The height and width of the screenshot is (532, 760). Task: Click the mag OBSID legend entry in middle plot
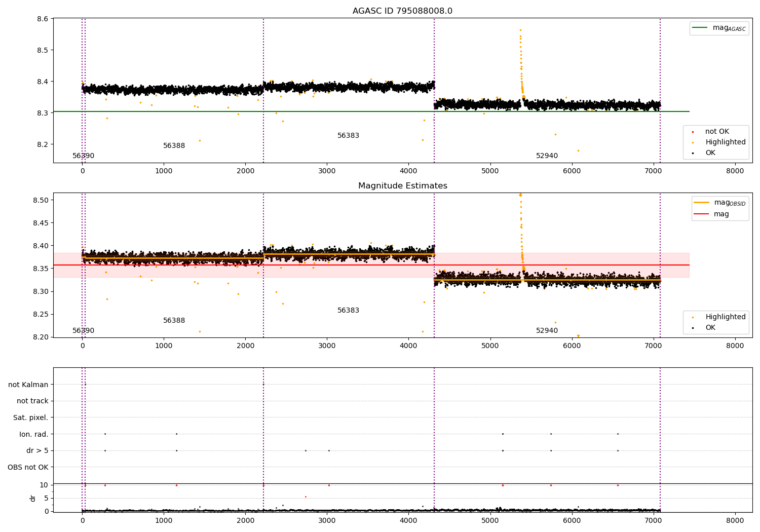click(x=719, y=203)
